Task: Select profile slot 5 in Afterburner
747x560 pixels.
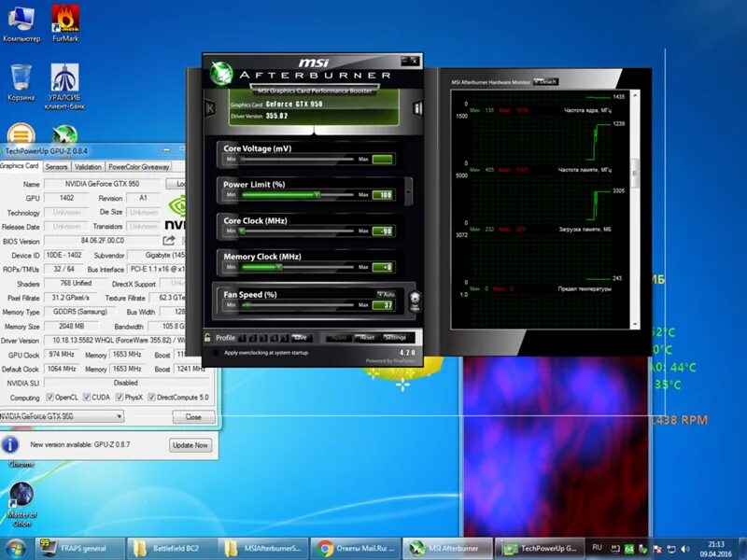Action: coord(285,338)
